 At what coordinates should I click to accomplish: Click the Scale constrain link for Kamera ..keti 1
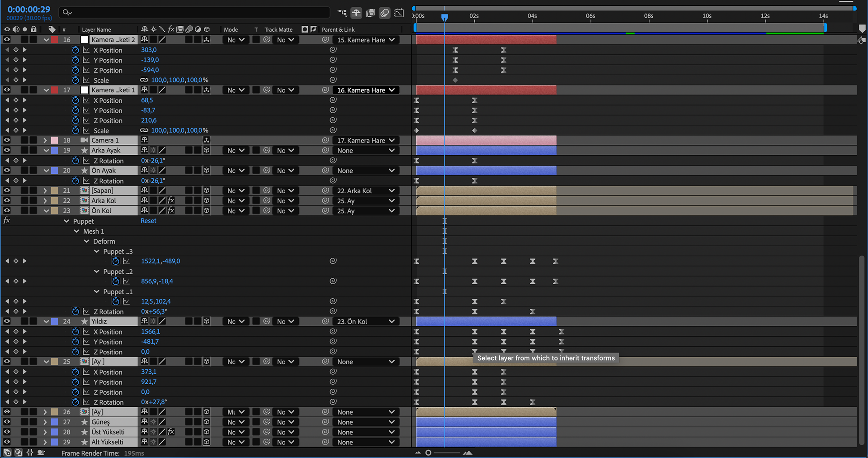point(144,130)
